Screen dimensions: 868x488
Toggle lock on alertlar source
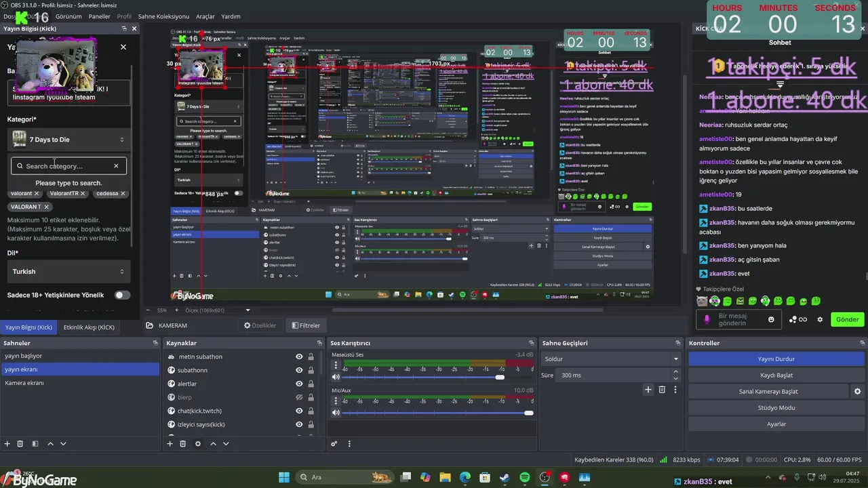[311, 384]
